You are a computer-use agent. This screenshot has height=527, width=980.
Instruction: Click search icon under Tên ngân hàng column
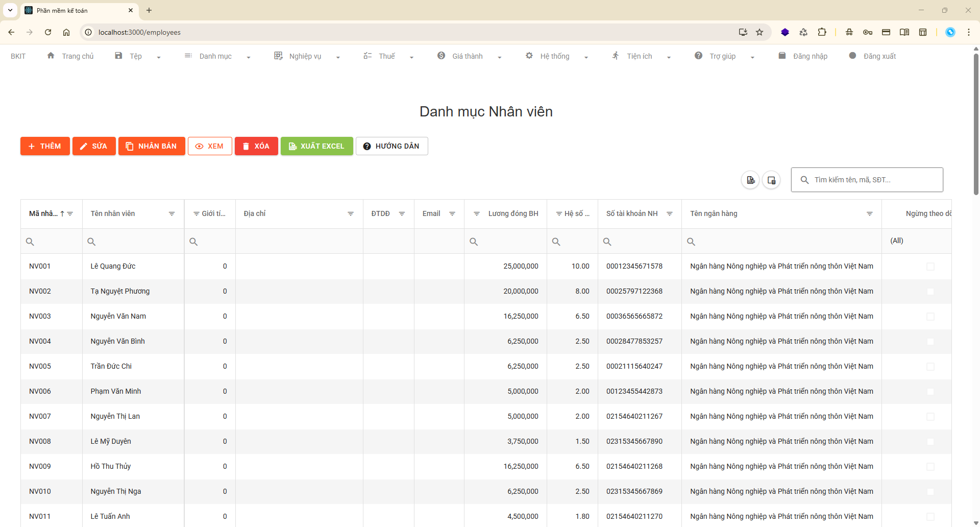tap(691, 242)
